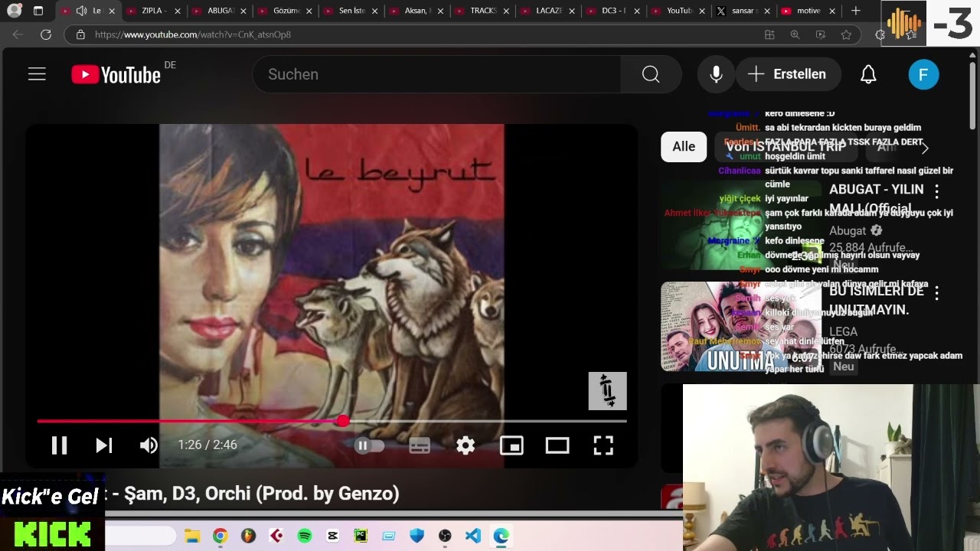Click the Erstellen button
Screen dimensions: 980x551
pos(789,74)
